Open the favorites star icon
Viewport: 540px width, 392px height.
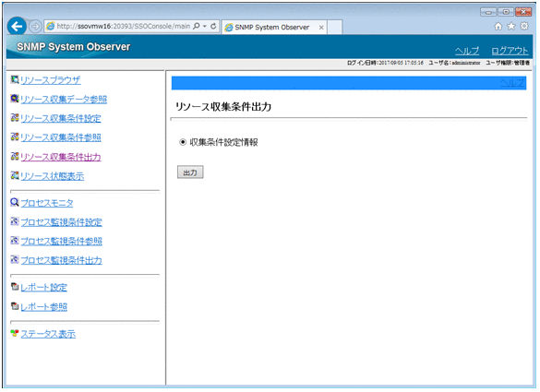click(x=511, y=26)
